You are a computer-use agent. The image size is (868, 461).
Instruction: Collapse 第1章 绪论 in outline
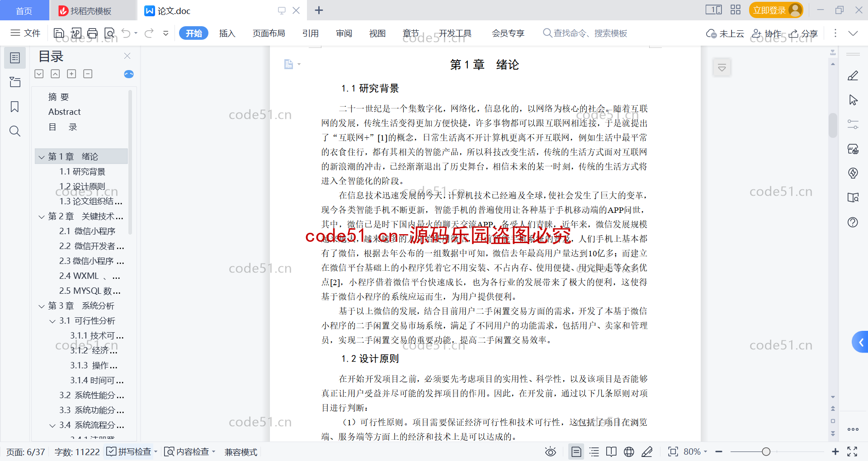(x=42, y=157)
